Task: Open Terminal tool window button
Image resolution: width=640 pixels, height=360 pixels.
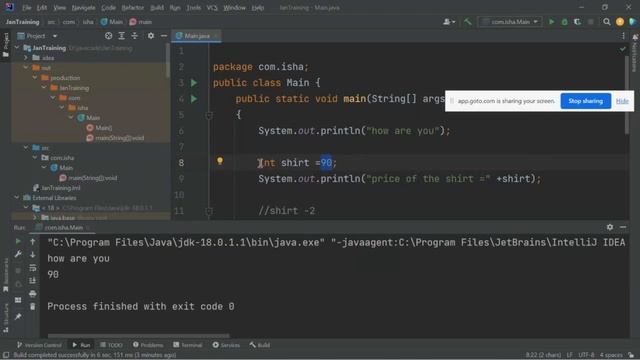Action: point(187,345)
